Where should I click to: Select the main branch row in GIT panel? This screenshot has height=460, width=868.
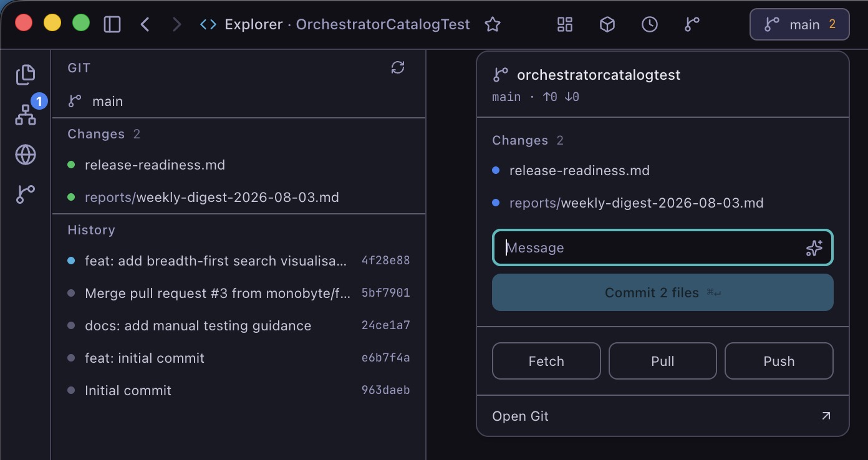tap(239, 101)
